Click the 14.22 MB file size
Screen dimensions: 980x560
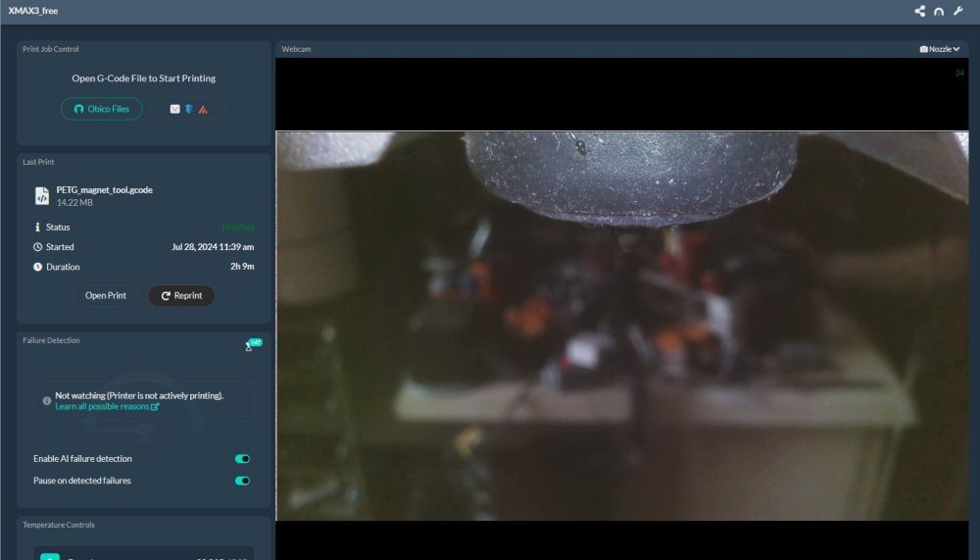click(x=74, y=203)
